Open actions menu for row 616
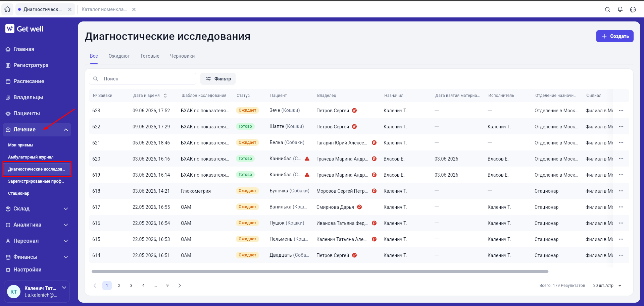This screenshot has width=644, height=306. tap(621, 223)
